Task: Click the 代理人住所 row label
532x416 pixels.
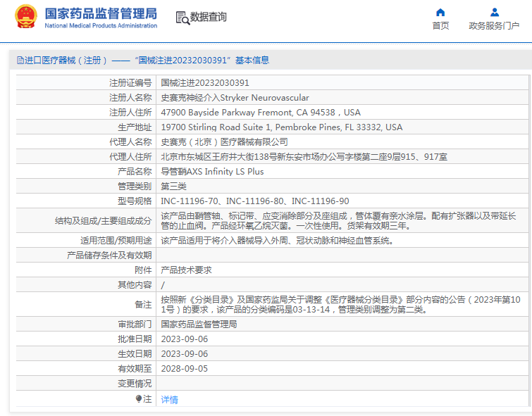Action: [130, 157]
